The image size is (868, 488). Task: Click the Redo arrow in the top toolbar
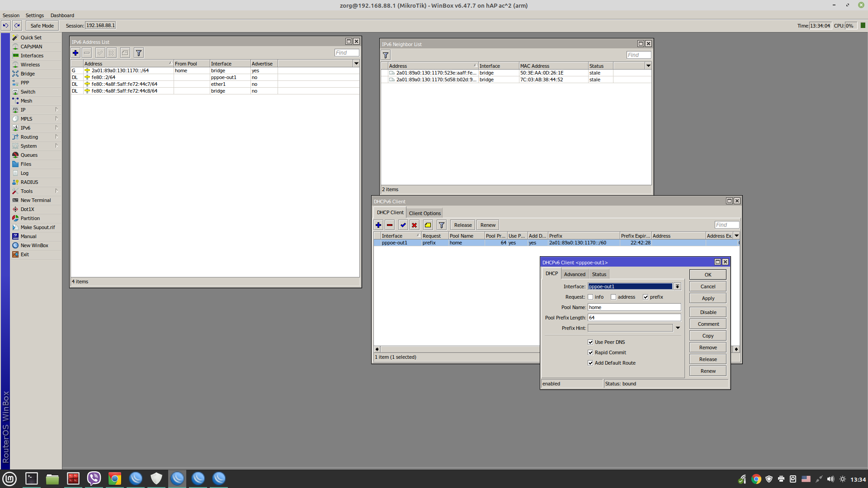(x=17, y=26)
